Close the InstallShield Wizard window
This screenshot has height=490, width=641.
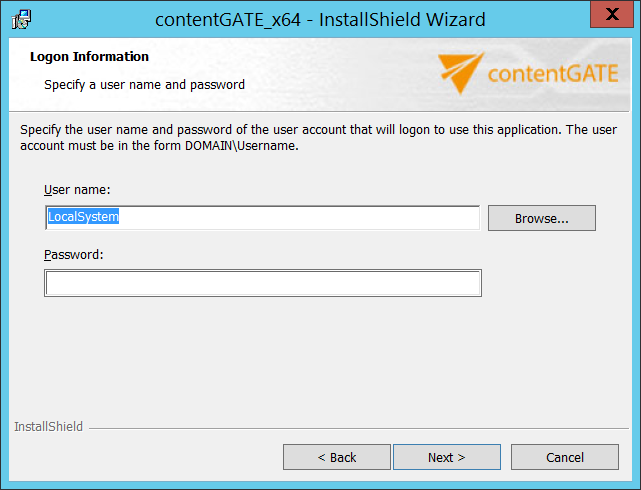[604, 15]
